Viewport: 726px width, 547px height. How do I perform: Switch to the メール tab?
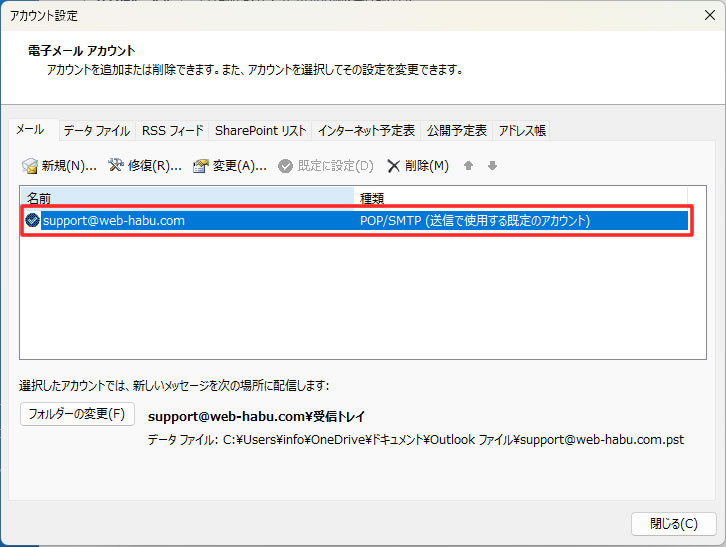[29, 130]
